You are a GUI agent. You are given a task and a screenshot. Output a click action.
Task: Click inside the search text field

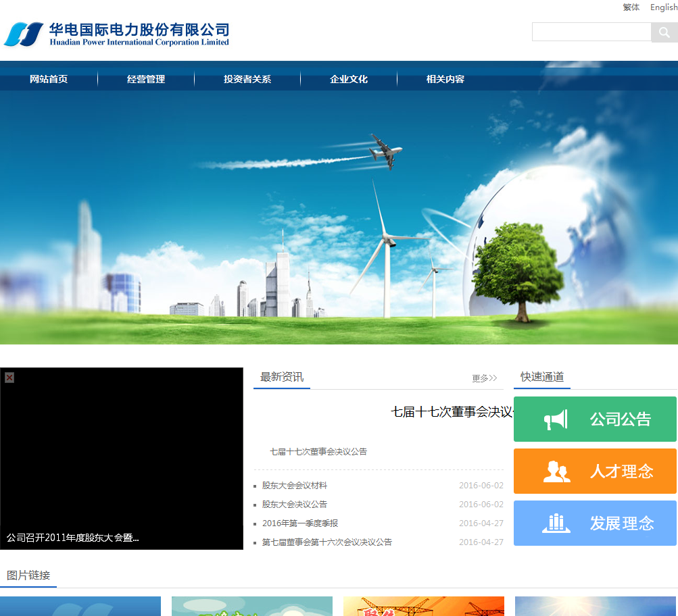pyautogui.click(x=591, y=32)
